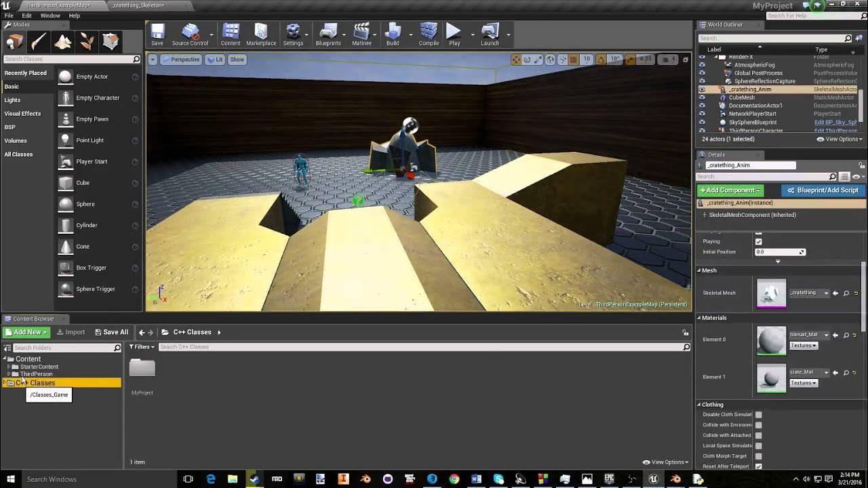Select translate gizmo mode in viewport
Viewport: 868px width, 488px height.
[517, 60]
